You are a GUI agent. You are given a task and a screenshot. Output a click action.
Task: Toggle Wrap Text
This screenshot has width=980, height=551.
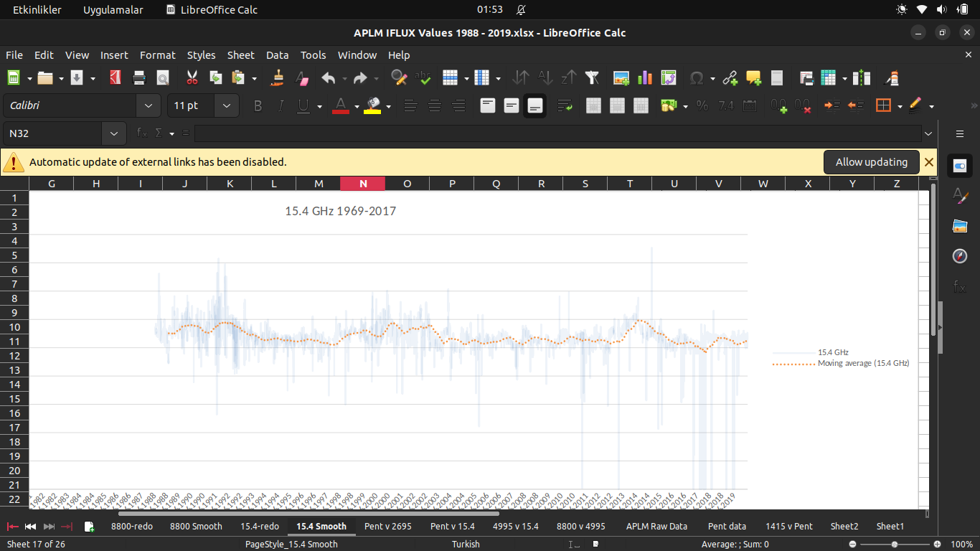[x=564, y=105]
